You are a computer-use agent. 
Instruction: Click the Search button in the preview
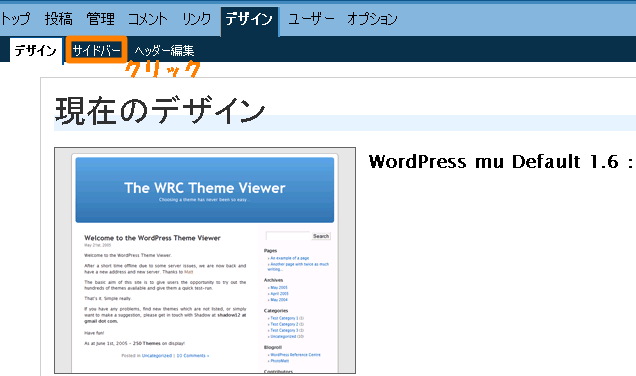321,236
